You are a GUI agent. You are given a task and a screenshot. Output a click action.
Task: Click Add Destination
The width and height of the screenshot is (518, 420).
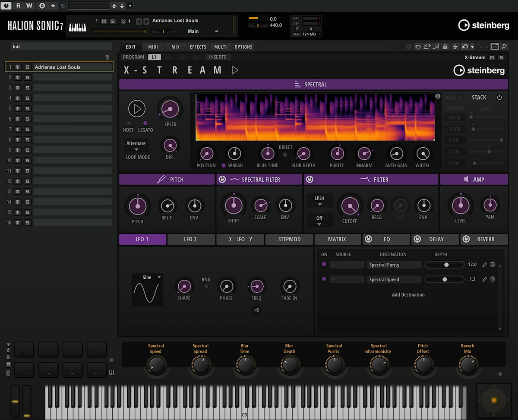pos(408,295)
